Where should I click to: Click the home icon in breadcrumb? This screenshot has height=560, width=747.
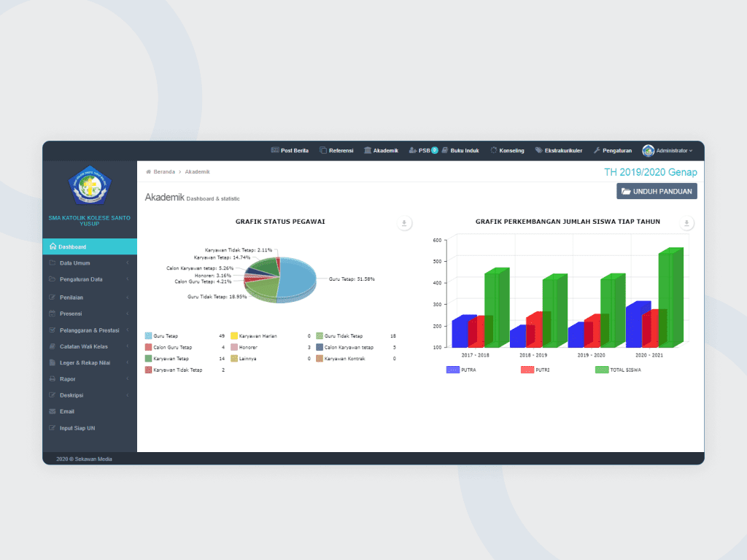[x=149, y=171]
